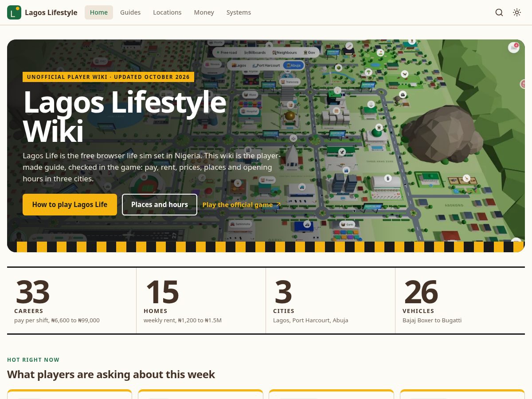Click 'What players are asking about this week' heading
Viewport: 532px width, 399px height.
tap(111, 374)
